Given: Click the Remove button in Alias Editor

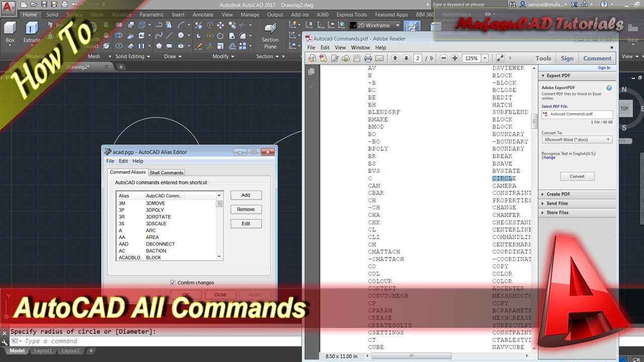Looking at the screenshot, I should pyautogui.click(x=246, y=209).
